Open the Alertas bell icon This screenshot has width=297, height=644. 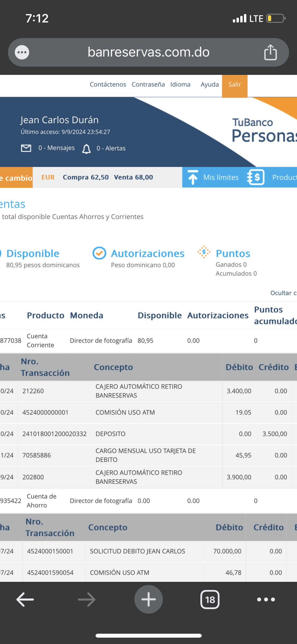(86, 149)
